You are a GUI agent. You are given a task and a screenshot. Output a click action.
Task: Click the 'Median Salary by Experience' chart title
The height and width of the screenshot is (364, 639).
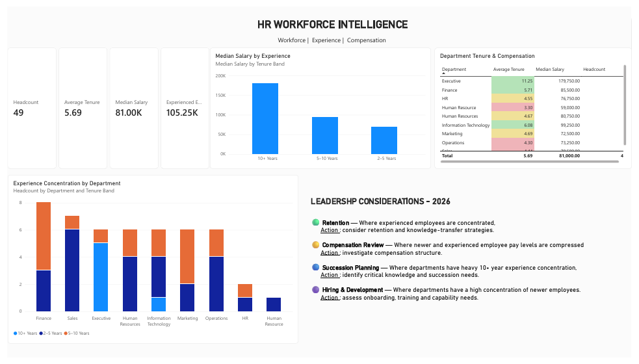pos(253,56)
